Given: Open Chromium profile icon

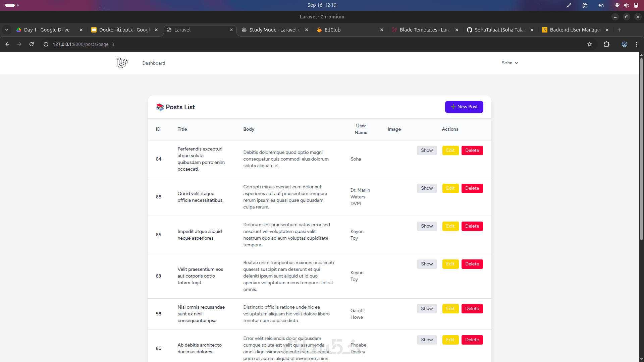Looking at the screenshot, I should pyautogui.click(x=624, y=44).
